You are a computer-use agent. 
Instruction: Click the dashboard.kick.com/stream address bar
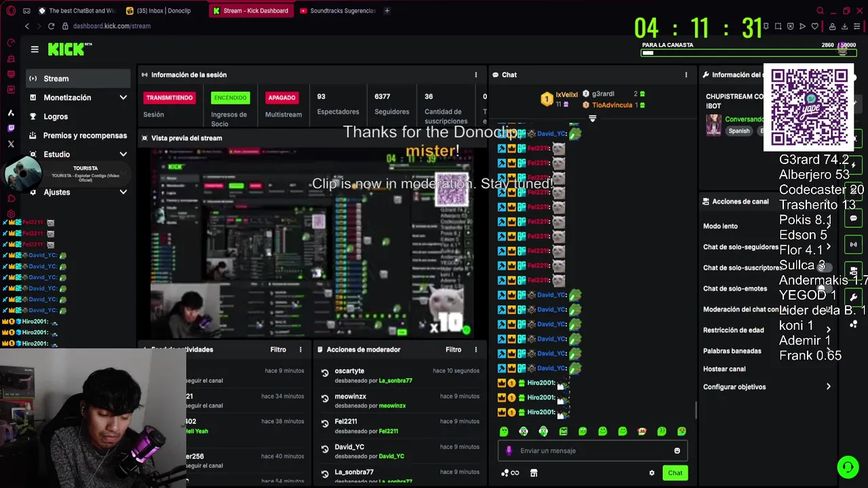(x=112, y=26)
